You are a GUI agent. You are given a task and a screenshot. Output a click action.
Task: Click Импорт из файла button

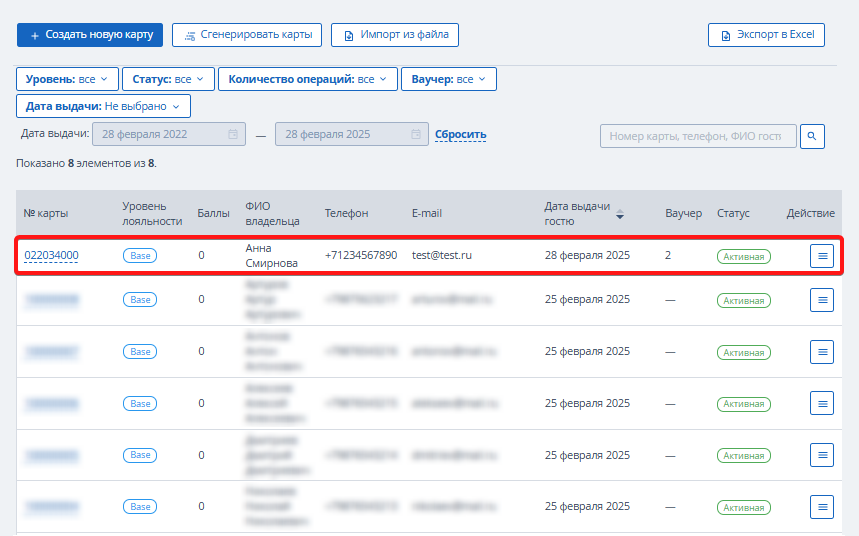(395, 35)
